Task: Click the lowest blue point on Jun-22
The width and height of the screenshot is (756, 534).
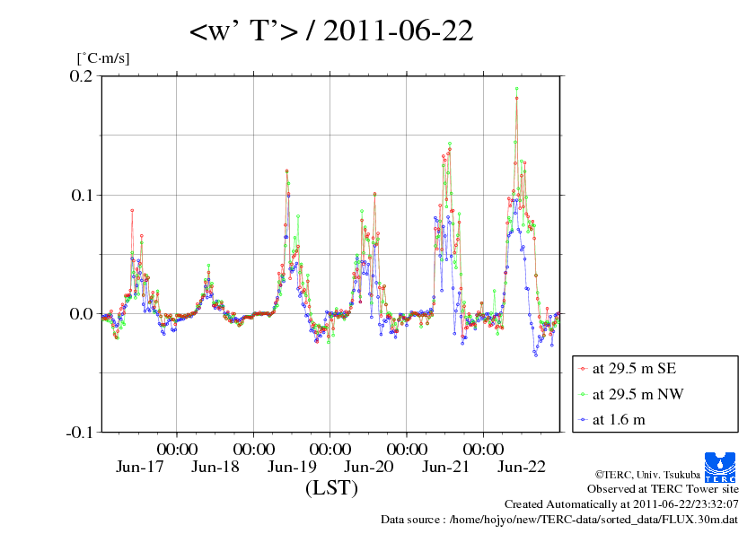Action: (536, 355)
